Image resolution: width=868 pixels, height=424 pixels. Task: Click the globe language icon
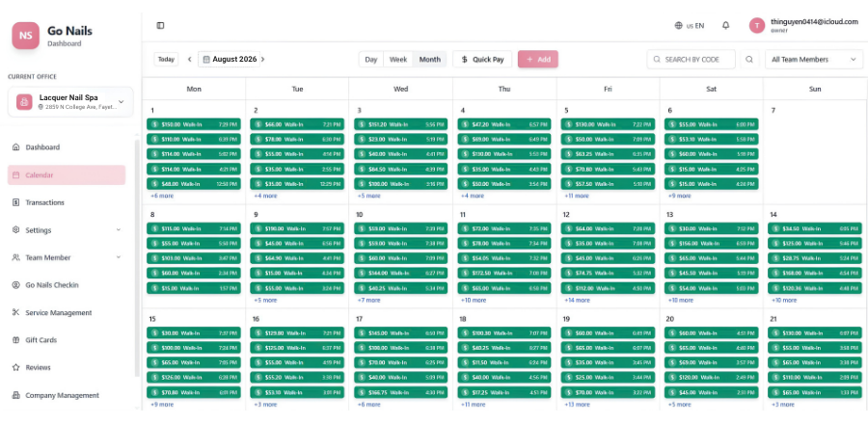coord(679,25)
